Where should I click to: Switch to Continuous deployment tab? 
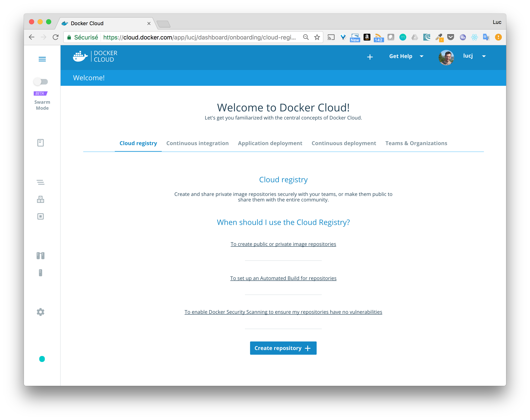click(x=344, y=143)
